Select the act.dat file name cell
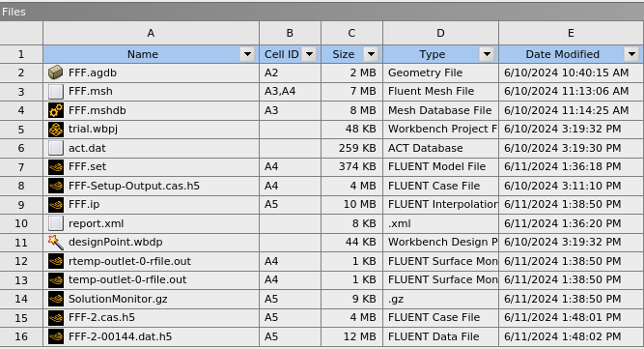 point(152,148)
